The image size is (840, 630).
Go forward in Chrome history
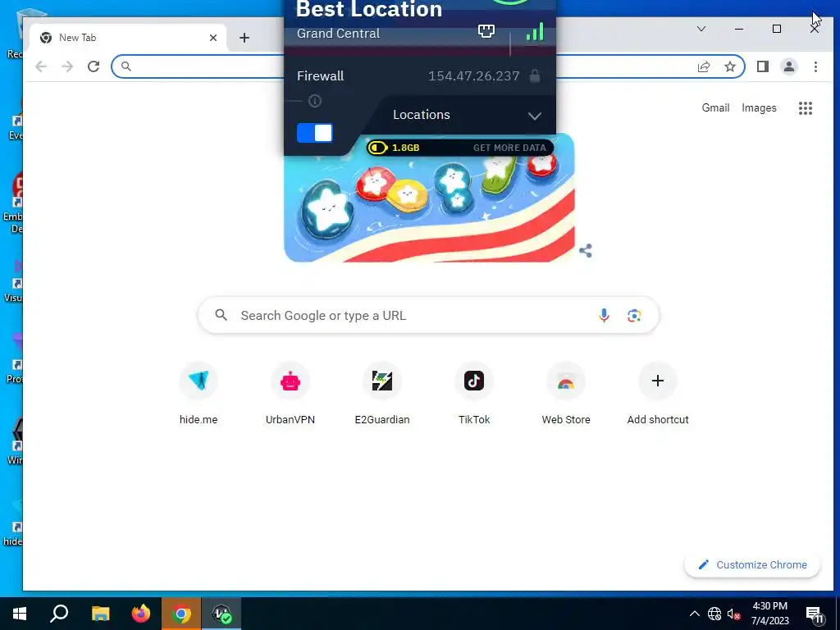pos(67,66)
